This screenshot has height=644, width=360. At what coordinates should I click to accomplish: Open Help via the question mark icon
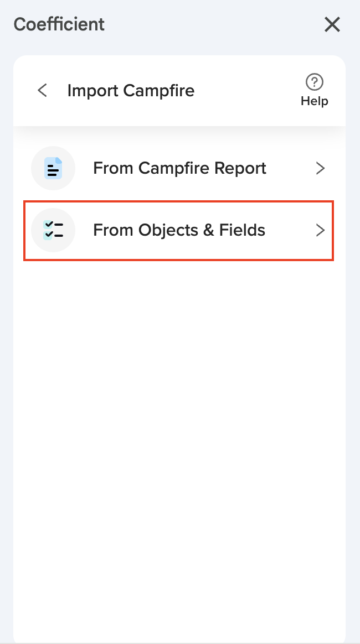coord(315,82)
